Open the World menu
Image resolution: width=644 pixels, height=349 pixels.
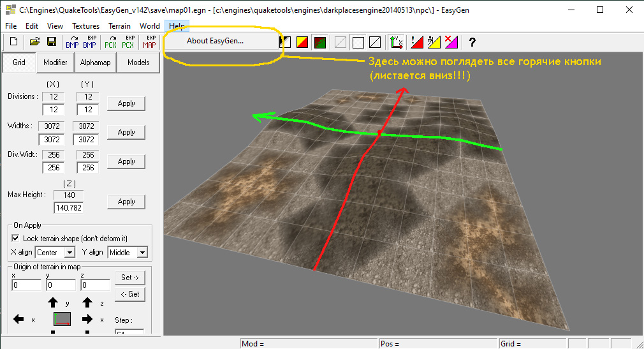tap(149, 26)
